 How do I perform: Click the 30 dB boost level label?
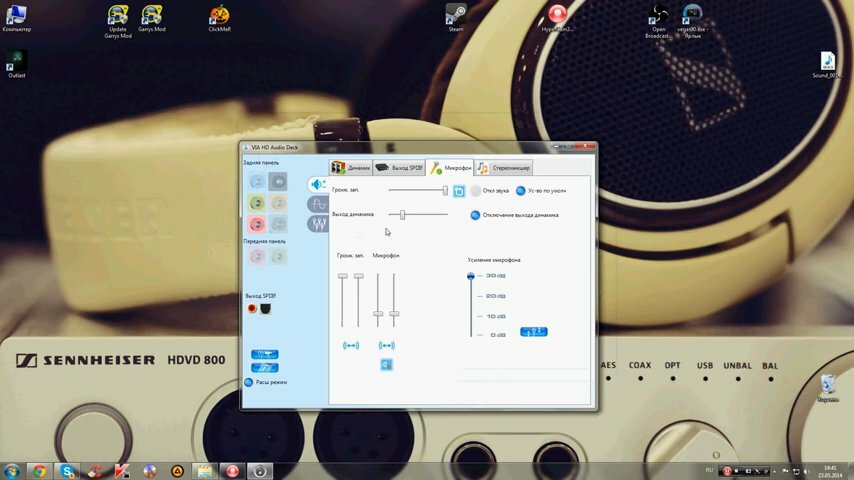pos(496,276)
